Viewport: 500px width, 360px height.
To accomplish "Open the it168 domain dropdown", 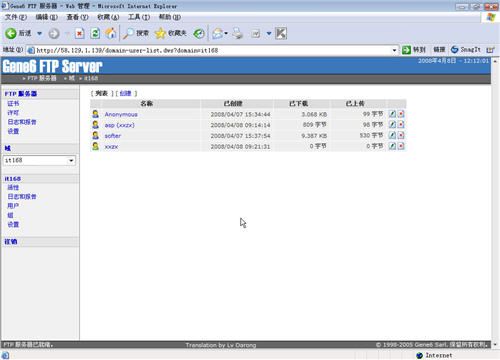I will (39, 160).
